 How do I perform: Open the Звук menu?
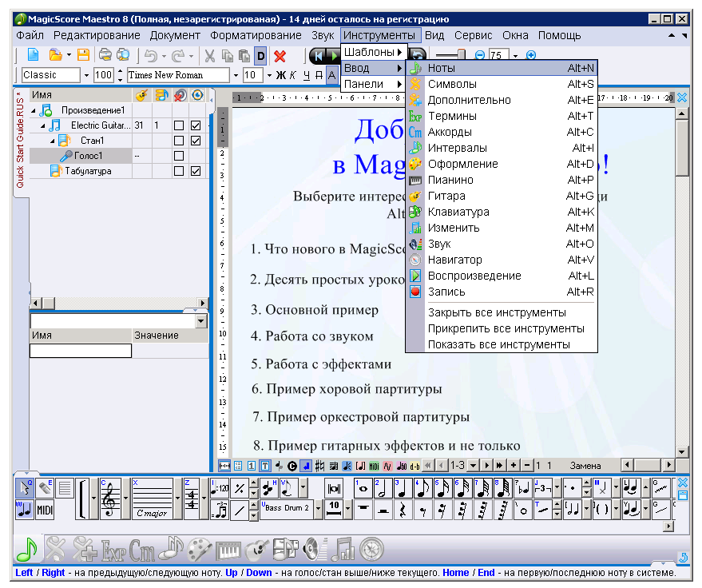click(323, 35)
